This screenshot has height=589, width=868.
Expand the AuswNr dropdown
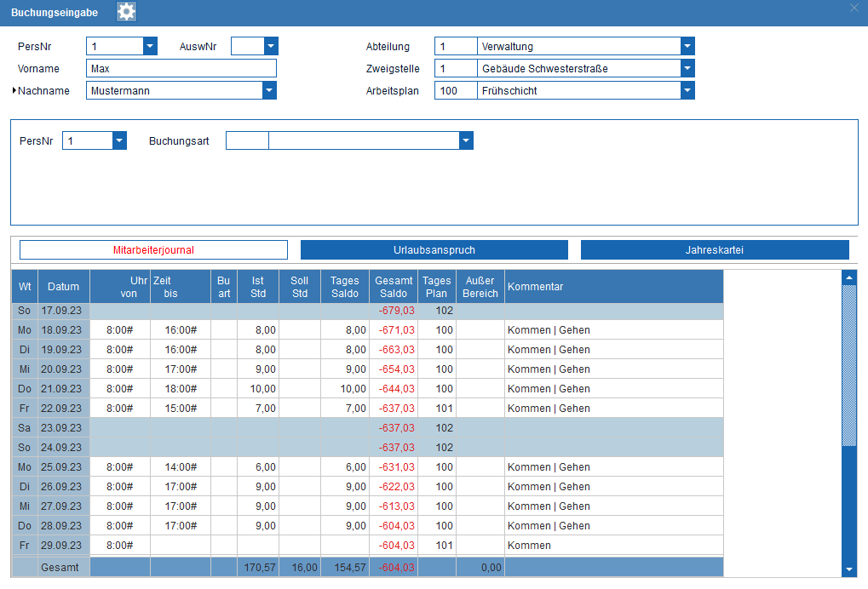coord(271,46)
